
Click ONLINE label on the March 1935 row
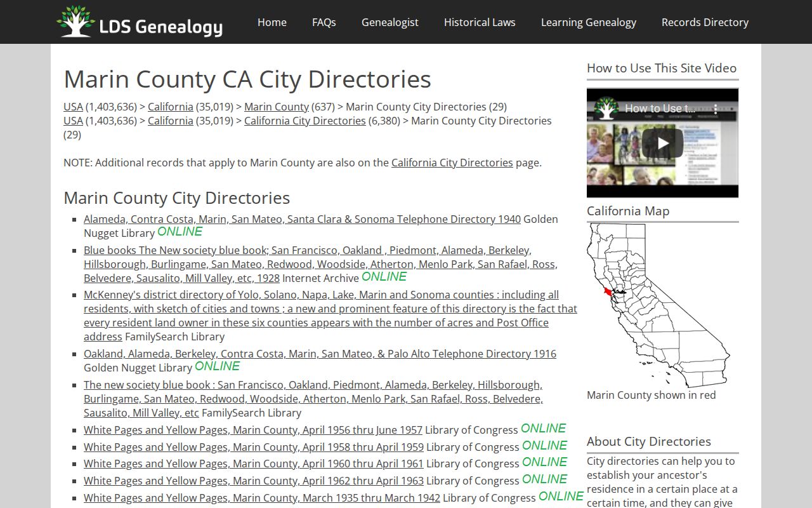point(561,497)
